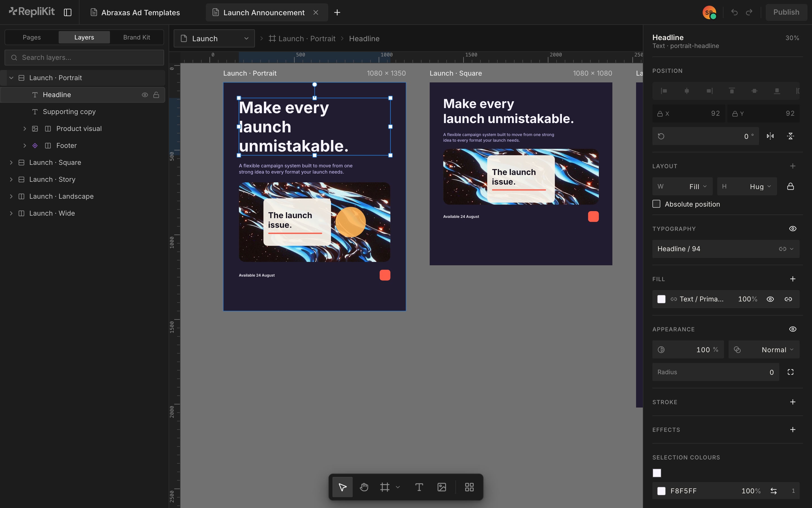Screen dimensions: 812x508
Task: Select the Move cursor tool
Action: (342, 487)
